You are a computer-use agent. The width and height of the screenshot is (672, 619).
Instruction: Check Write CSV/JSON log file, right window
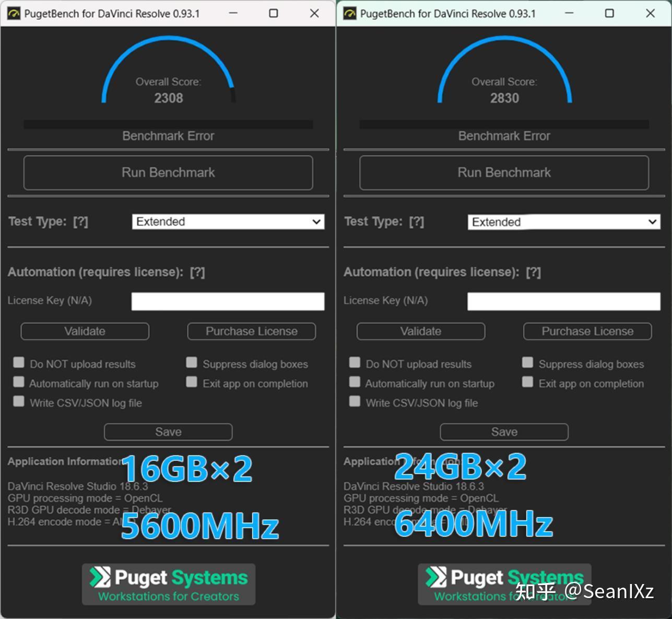tap(355, 401)
